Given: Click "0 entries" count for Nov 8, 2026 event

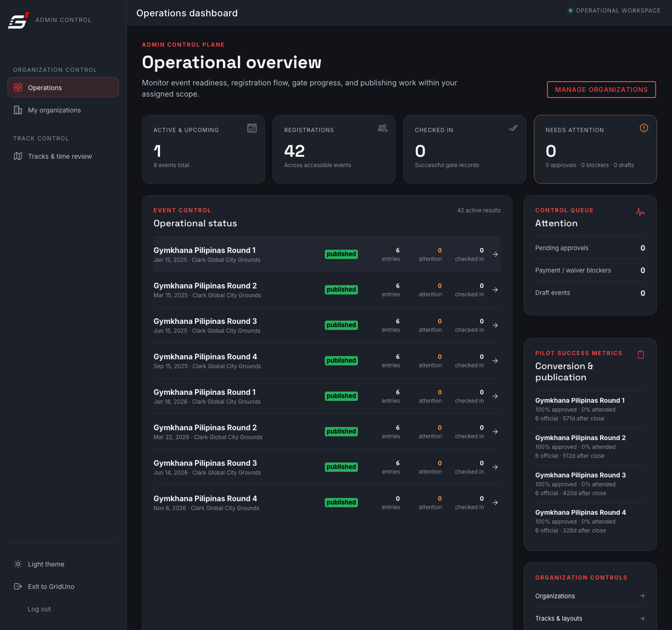Looking at the screenshot, I should (x=391, y=503).
